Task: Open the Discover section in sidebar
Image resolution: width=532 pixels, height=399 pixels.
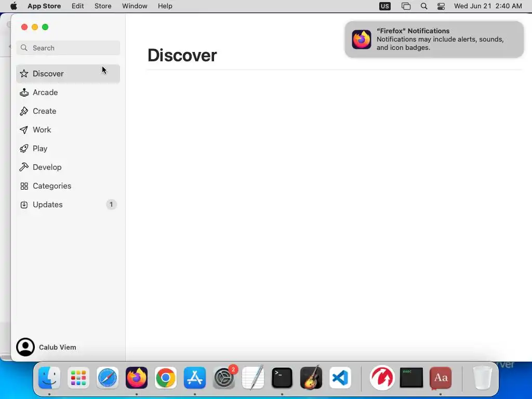Action: pyautogui.click(x=68, y=74)
